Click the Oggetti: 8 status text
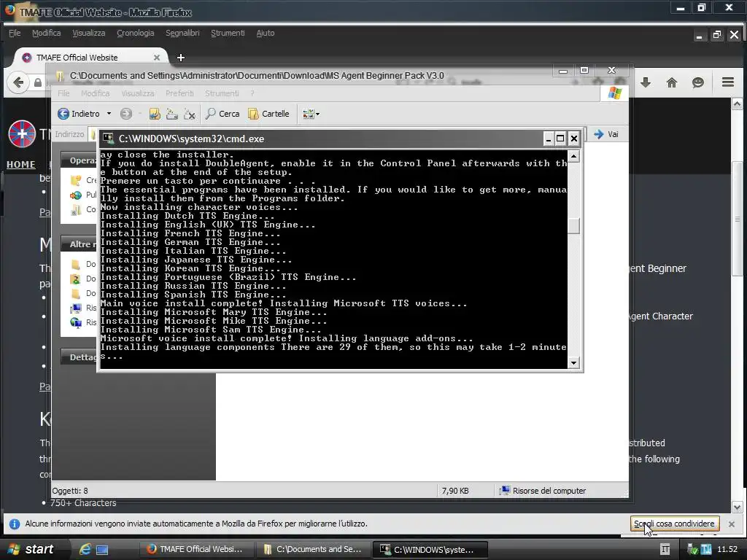Viewport: 747px width, 560px height. click(x=70, y=491)
